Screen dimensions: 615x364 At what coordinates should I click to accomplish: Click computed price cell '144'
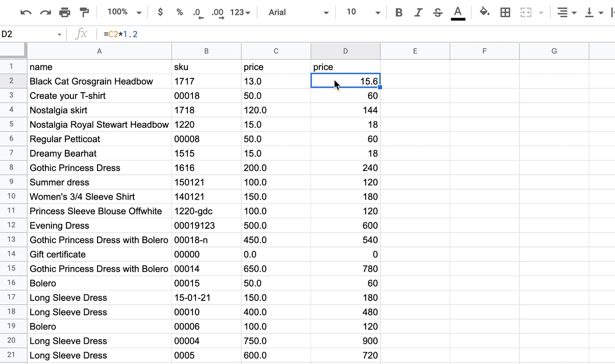[x=345, y=110]
